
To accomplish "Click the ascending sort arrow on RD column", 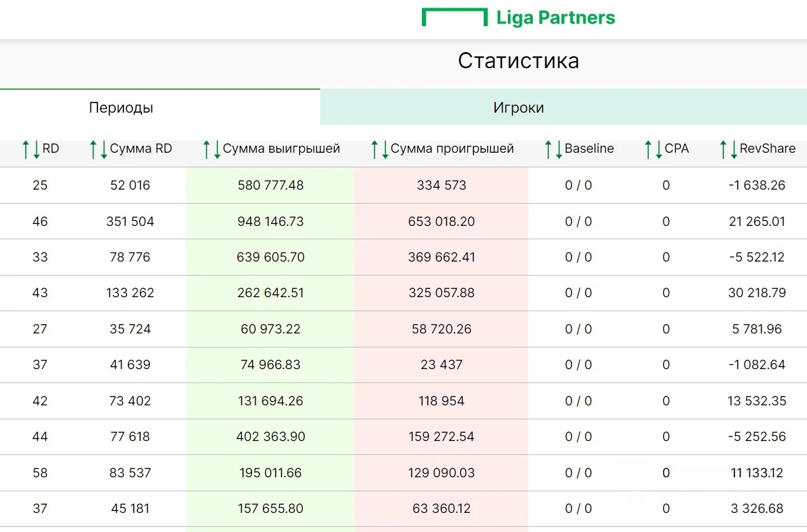I will pos(26,149).
